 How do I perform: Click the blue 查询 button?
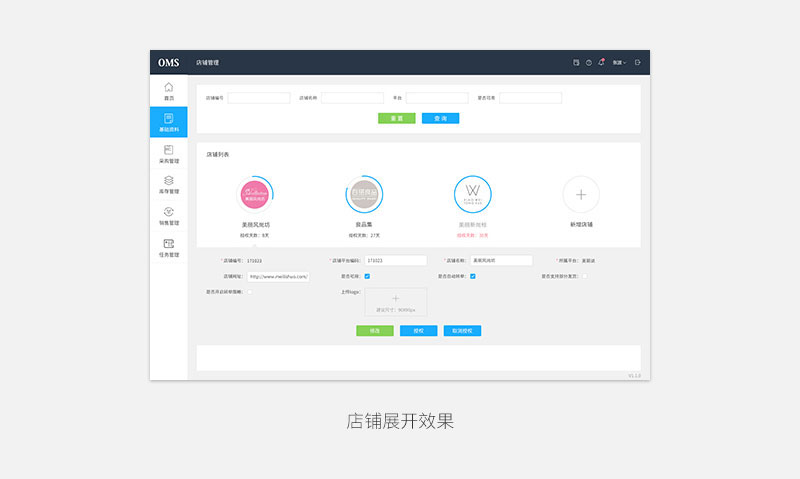440,118
